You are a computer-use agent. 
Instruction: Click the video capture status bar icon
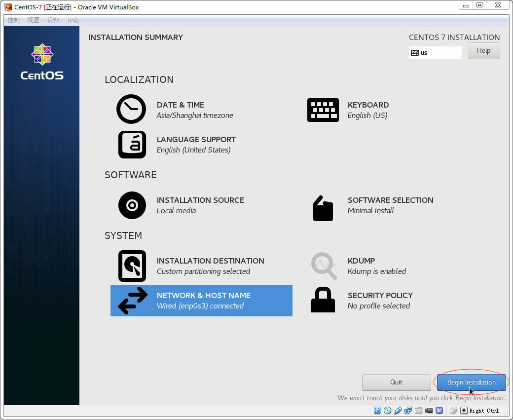pyautogui.click(x=429, y=411)
